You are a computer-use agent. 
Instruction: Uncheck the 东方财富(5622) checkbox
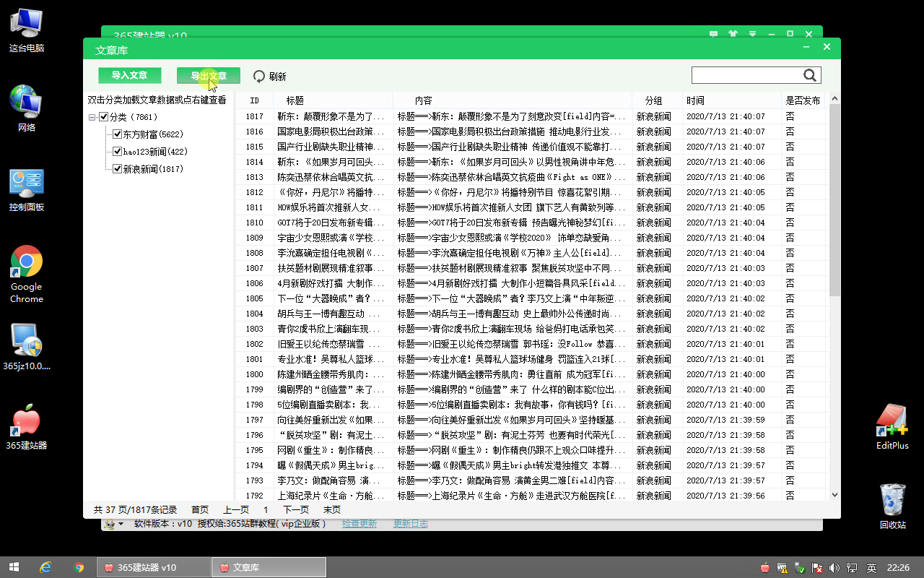117,134
